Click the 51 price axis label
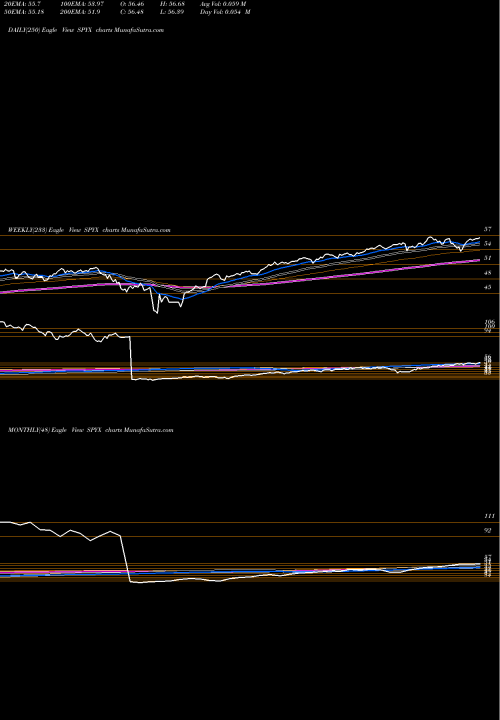500x720 pixels. [x=488, y=258]
